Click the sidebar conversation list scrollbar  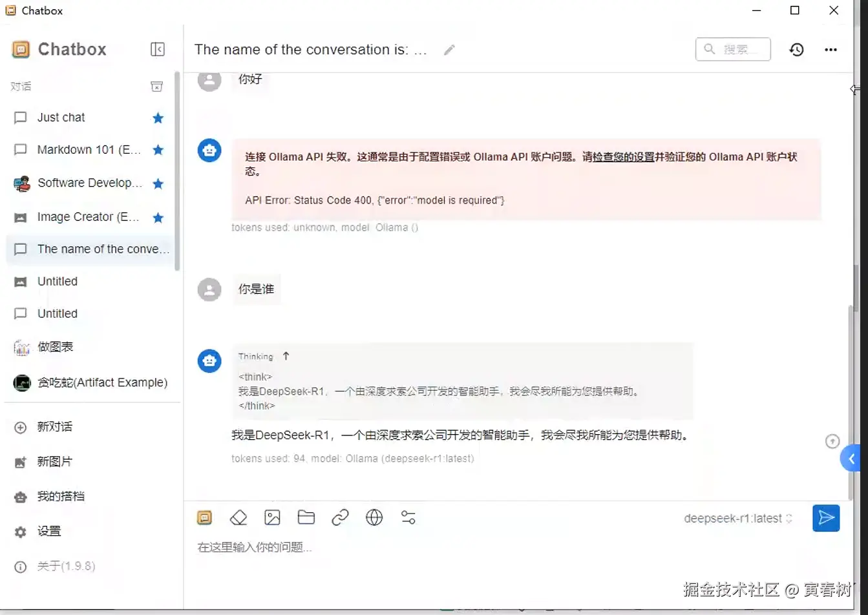click(x=178, y=171)
